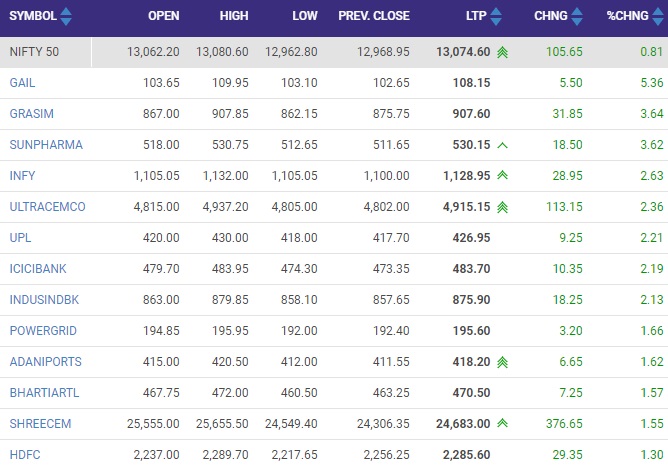Click the OPEN column header

164,16
